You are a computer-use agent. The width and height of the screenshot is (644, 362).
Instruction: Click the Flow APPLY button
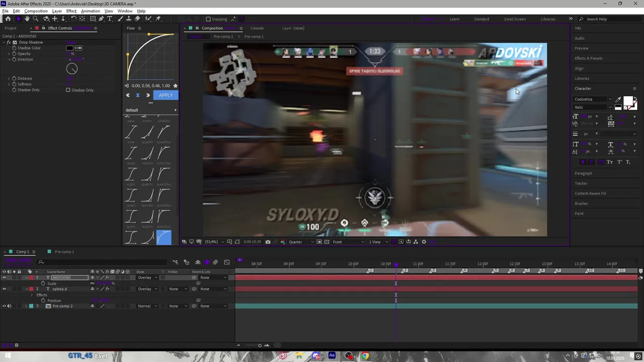[x=166, y=96]
